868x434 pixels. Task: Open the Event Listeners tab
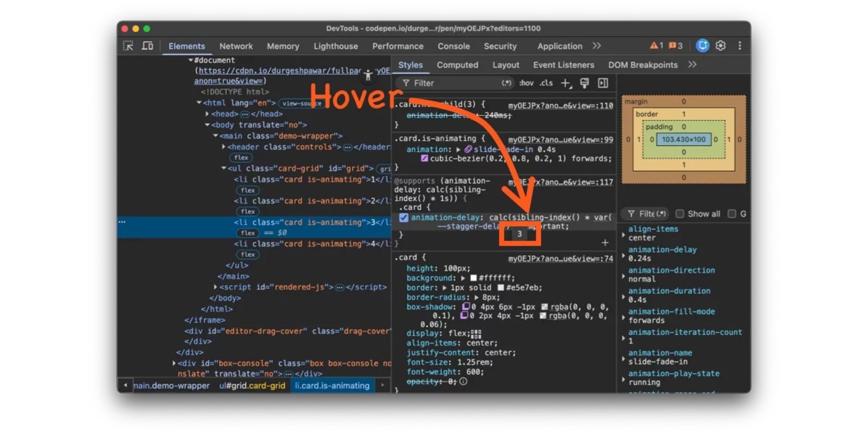click(563, 65)
